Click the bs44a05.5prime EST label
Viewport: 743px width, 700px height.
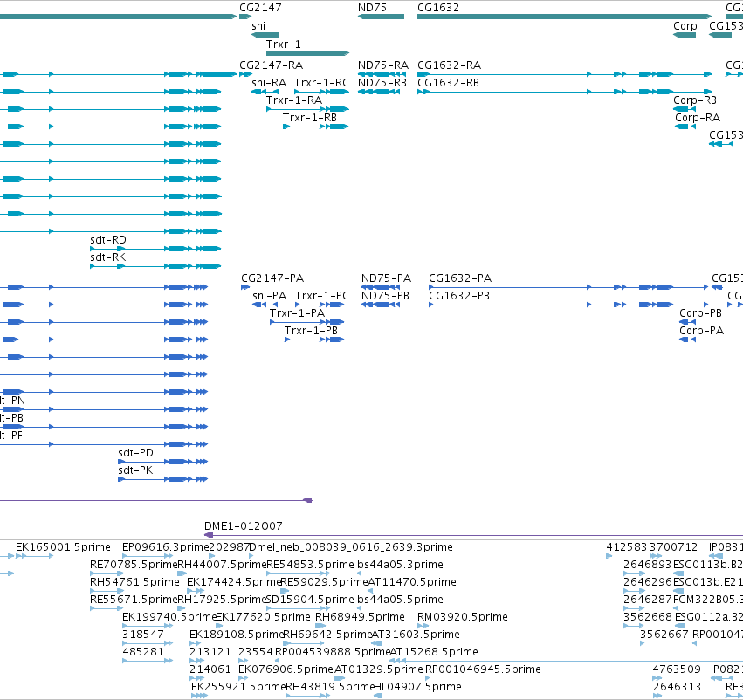tap(400, 600)
